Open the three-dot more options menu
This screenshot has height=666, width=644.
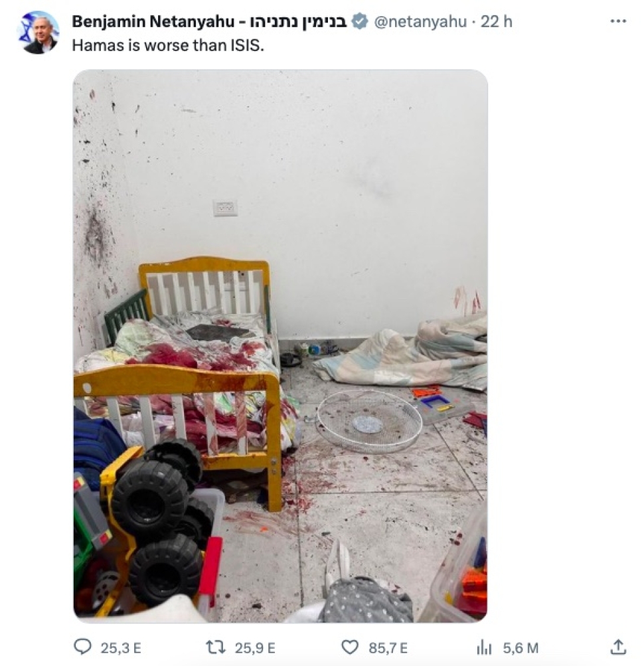[x=618, y=21]
